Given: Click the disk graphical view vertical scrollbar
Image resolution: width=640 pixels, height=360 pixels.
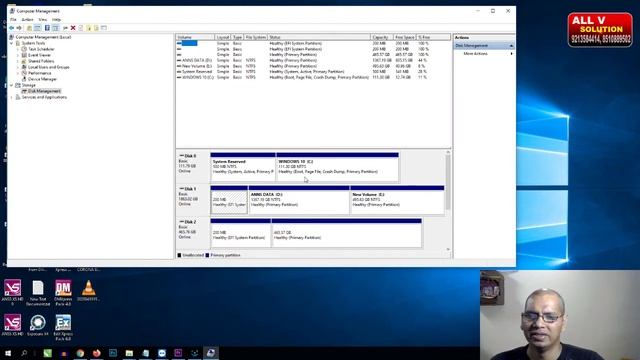Looking at the screenshot, I should [448, 182].
